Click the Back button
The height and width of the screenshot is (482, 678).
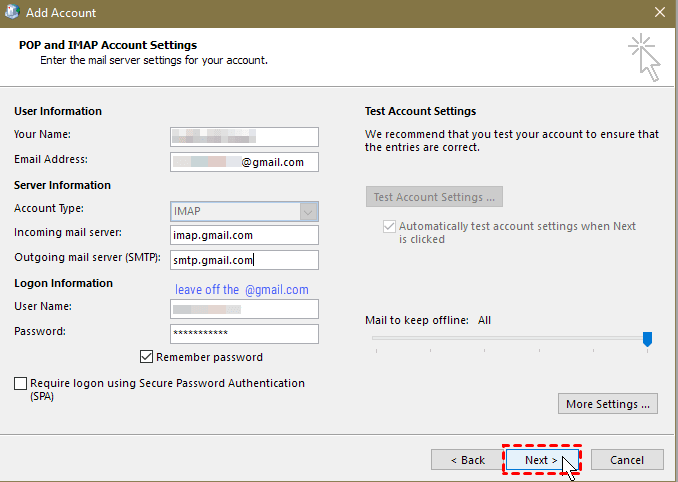(x=467, y=460)
